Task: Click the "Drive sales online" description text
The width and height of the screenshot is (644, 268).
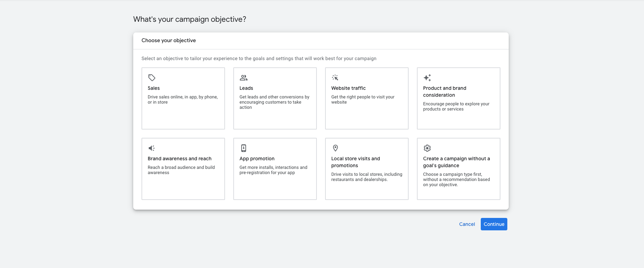Action: click(x=183, y=99)
